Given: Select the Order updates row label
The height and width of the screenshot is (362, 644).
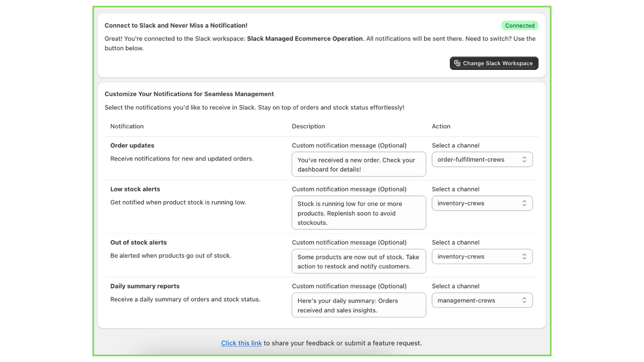Looking at the screenshot, I should (132, 145).
